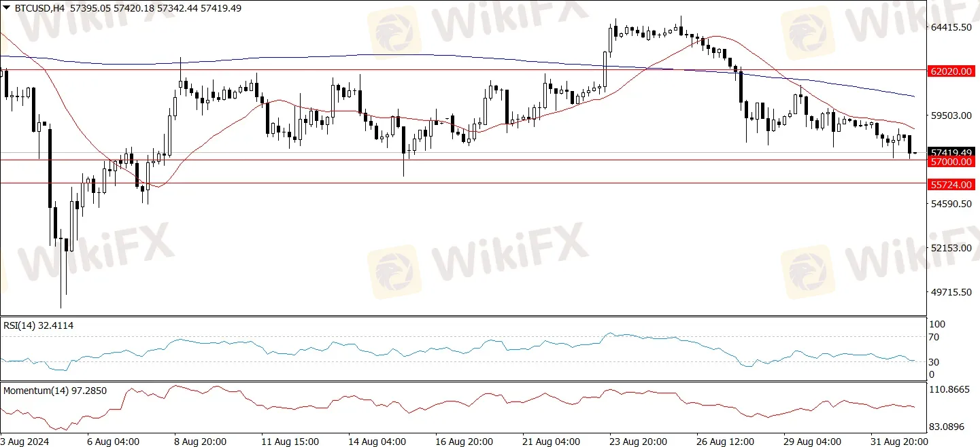Click the RSI 70 level label
Viewport: 980px width, 447px height.
coord(934,337)
